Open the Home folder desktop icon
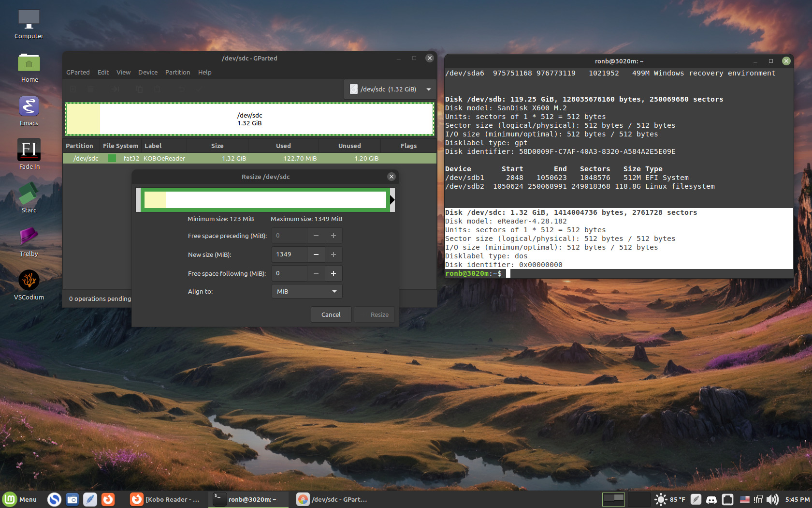 click(x=29, y=68)
